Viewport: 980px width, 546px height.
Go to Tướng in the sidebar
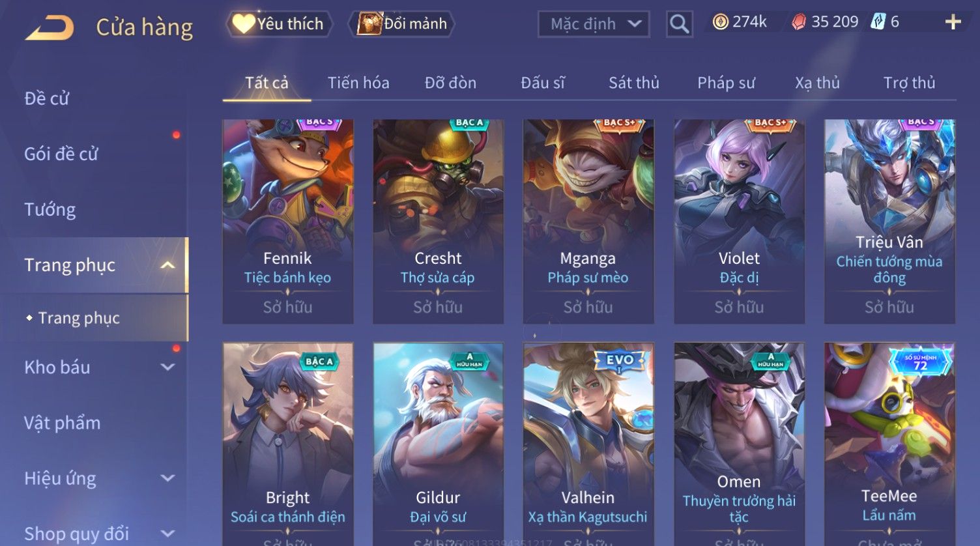[50, 210]
